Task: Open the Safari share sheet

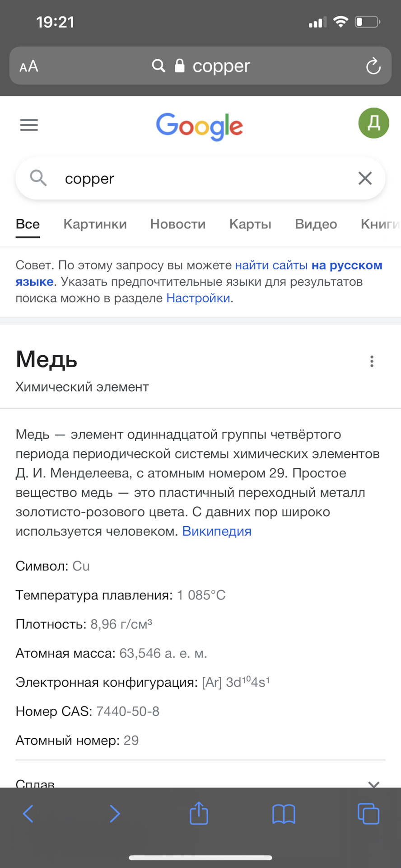Action: [x=199, y=812]
